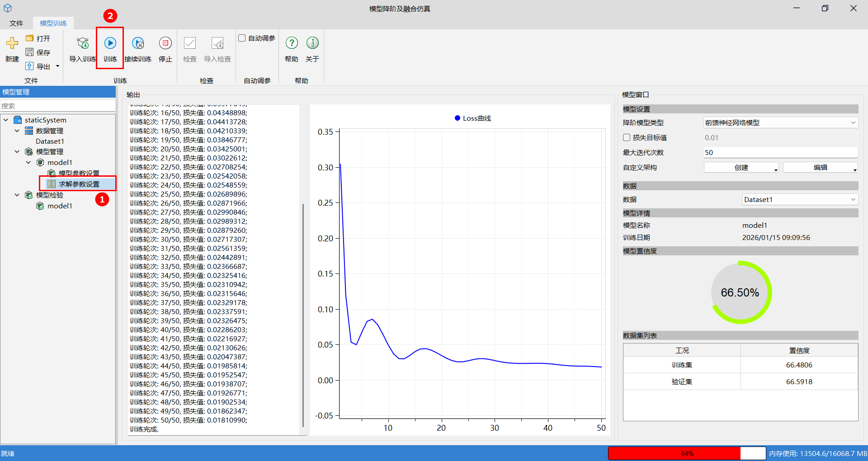Collapse the staticSystem tree node
Image resolution: width=868 pixels, height=461 pixels.
[6, 120]
